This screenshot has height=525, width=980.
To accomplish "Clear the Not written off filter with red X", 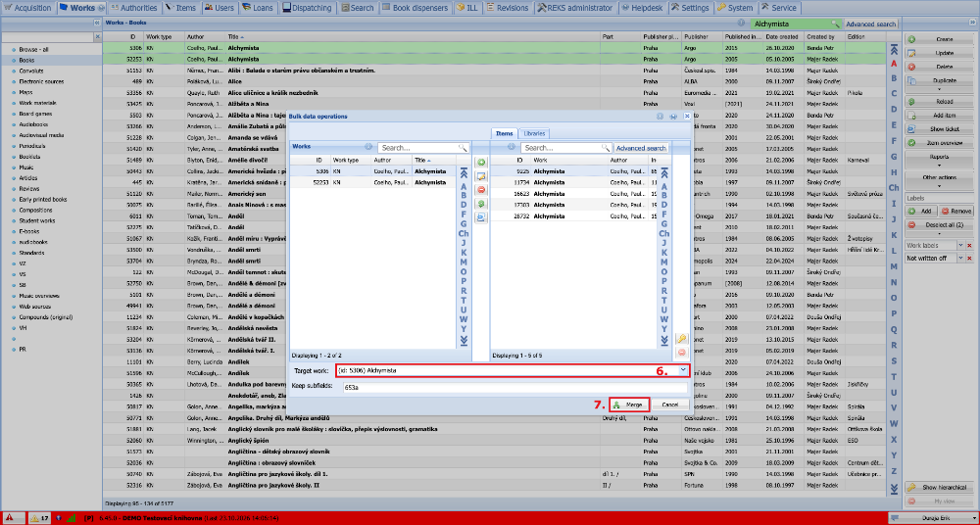I will pyautogui.click(x=969, y=259).
